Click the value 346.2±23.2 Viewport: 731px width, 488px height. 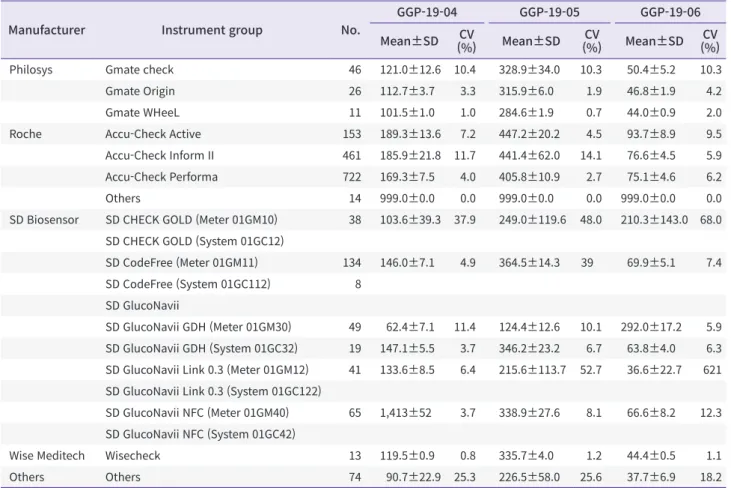[x=529, y=349]
